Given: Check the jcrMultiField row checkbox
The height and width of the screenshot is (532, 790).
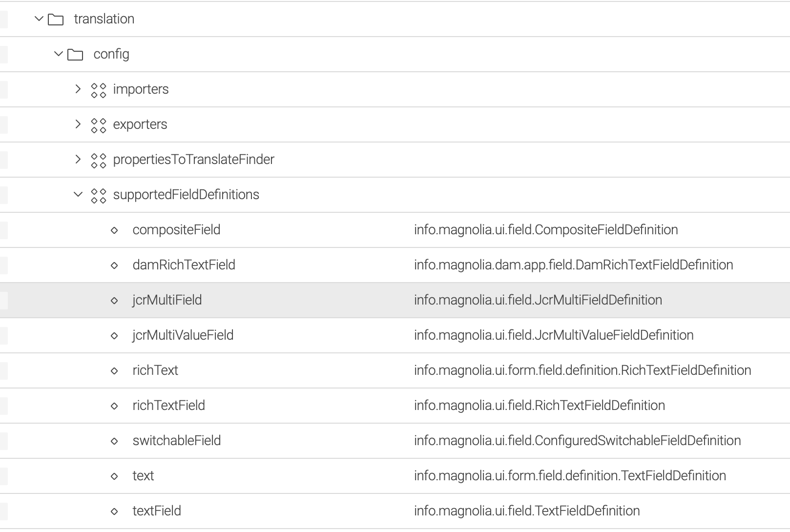Looking at the screenshot, I should (x=4, y=300).
